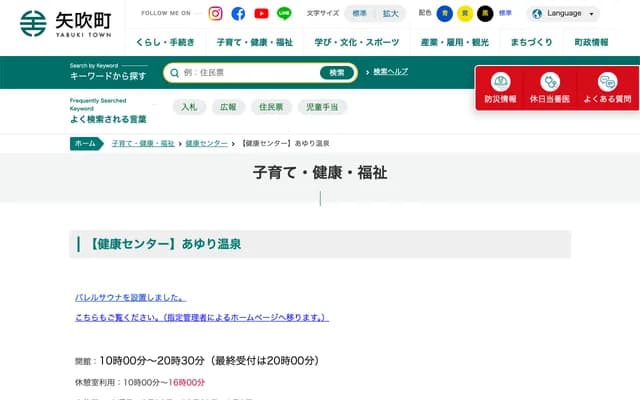Click the keyword search input field
640x400 pixels.
pos(245,72)
